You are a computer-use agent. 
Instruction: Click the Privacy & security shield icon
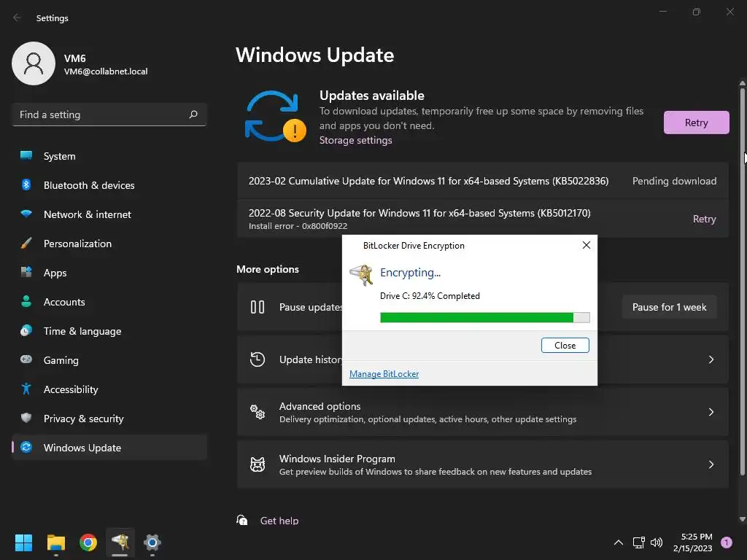point(26,418)
